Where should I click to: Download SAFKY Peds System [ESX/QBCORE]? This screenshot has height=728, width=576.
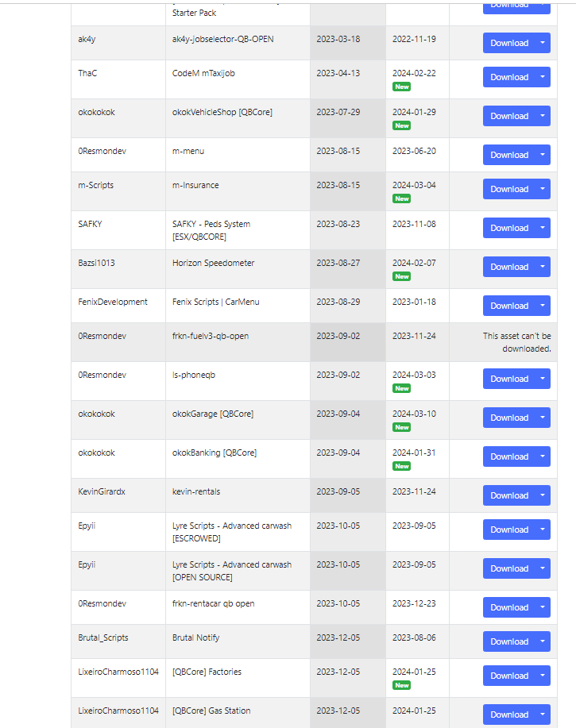[x=510, y=228]
